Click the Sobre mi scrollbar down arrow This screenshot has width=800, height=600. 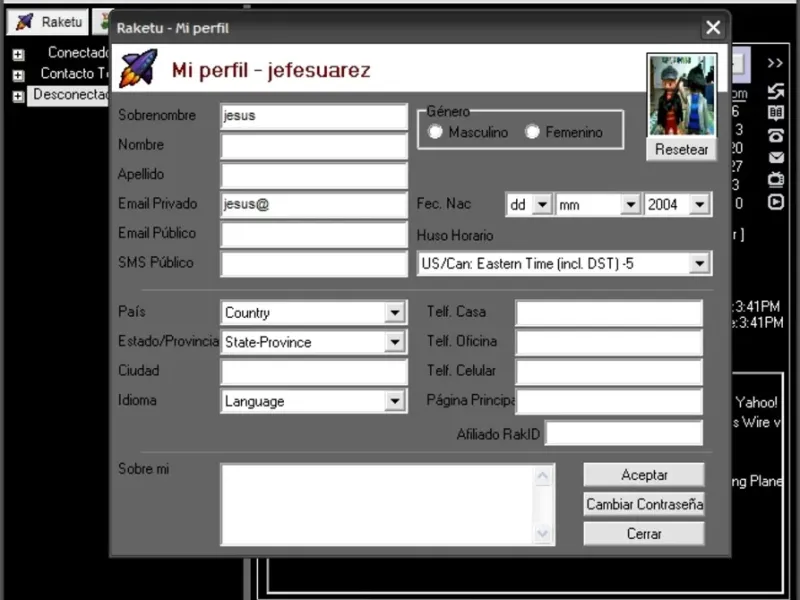click(542, 534)
